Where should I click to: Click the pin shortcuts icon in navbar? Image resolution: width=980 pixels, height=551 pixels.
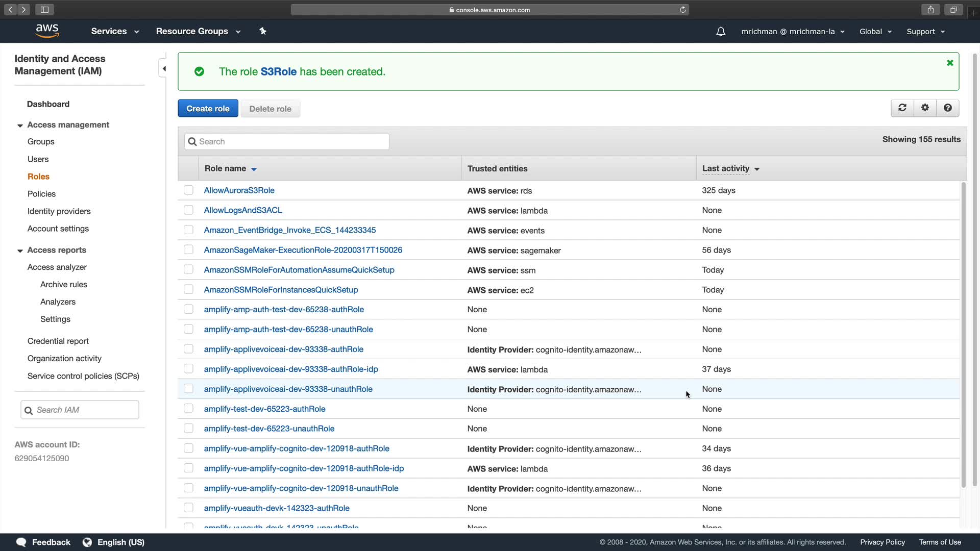coord(263,31)
